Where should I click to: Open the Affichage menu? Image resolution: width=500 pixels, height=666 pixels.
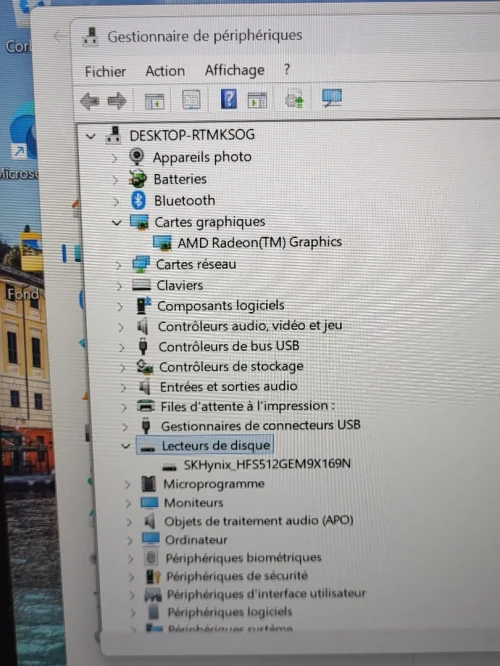click(234, 70)
